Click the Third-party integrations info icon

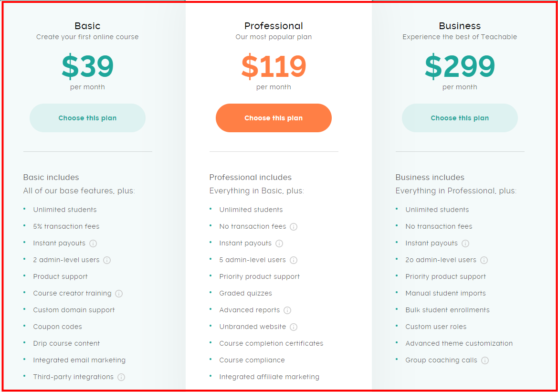tap(121, 377)
